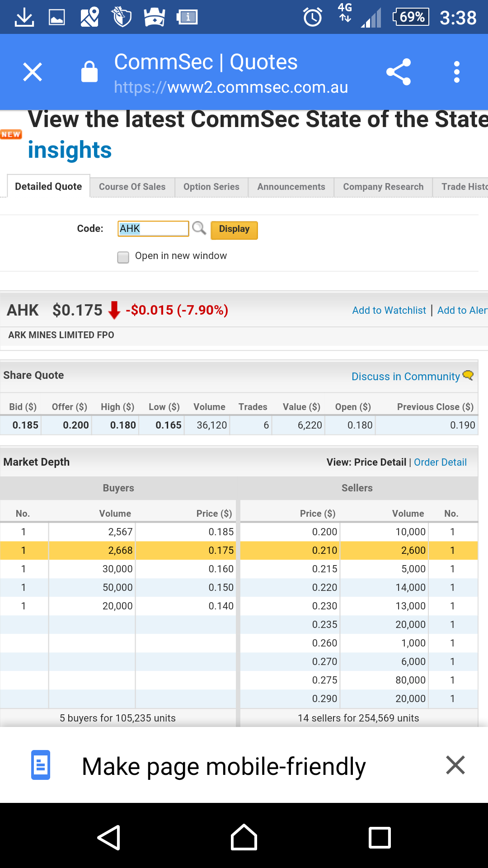Click buyer price 0.140
Image resolution: width=488 pixels, height=868 pixels.
point(221,606)
